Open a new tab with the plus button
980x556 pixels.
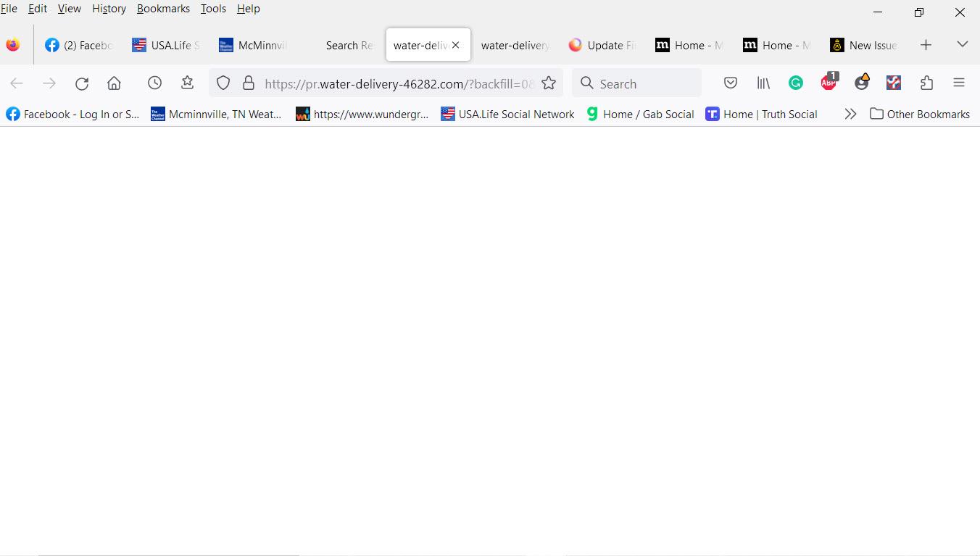click(x=926, y=44)
